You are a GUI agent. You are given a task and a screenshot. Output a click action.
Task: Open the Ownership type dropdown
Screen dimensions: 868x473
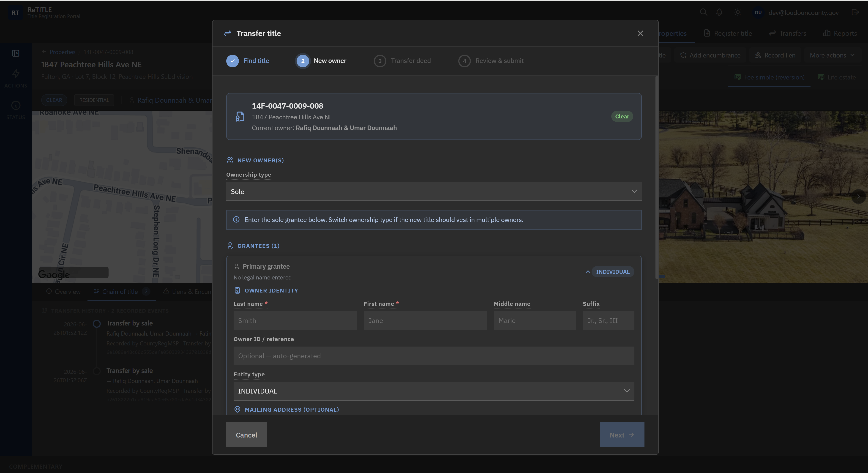pyautogui.click(x=434, y=191)
